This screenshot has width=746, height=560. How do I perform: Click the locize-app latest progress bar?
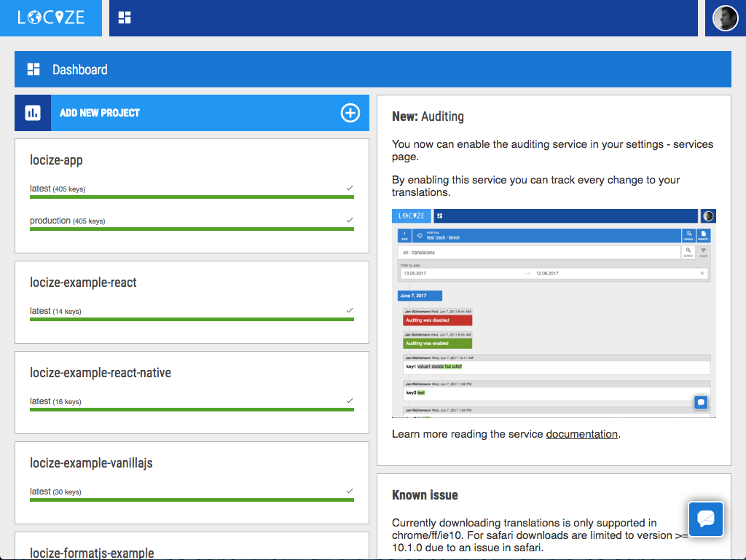tap(192, 197)
